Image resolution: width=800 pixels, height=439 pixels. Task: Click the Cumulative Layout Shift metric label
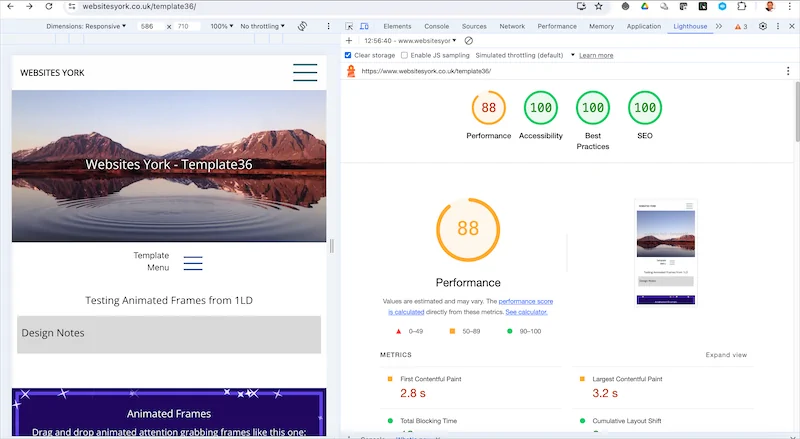(627, 421)
